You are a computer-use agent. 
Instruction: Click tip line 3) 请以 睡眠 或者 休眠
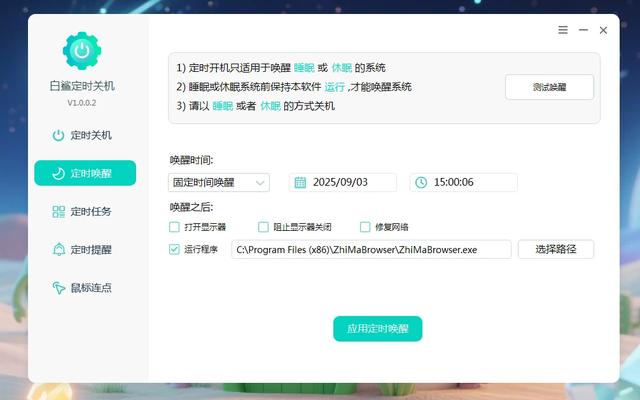pos(256,106)
